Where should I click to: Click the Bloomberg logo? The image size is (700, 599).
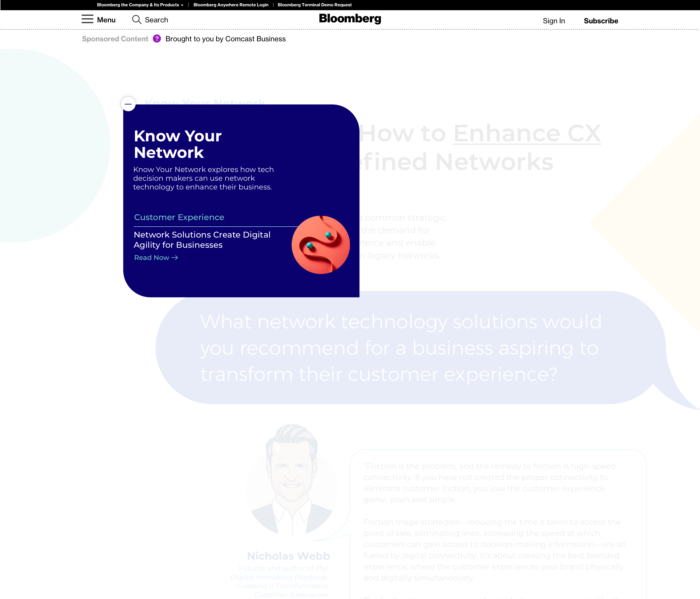coord(350,19)
